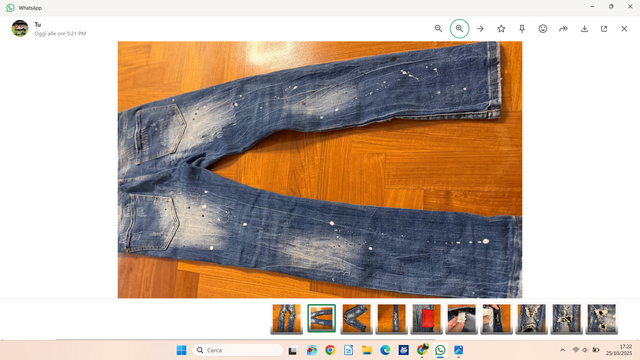Image resolution: width=640 pixels, height=360 pixels.
Task: Open the volume tray icon
Action: tap(585, 350)
